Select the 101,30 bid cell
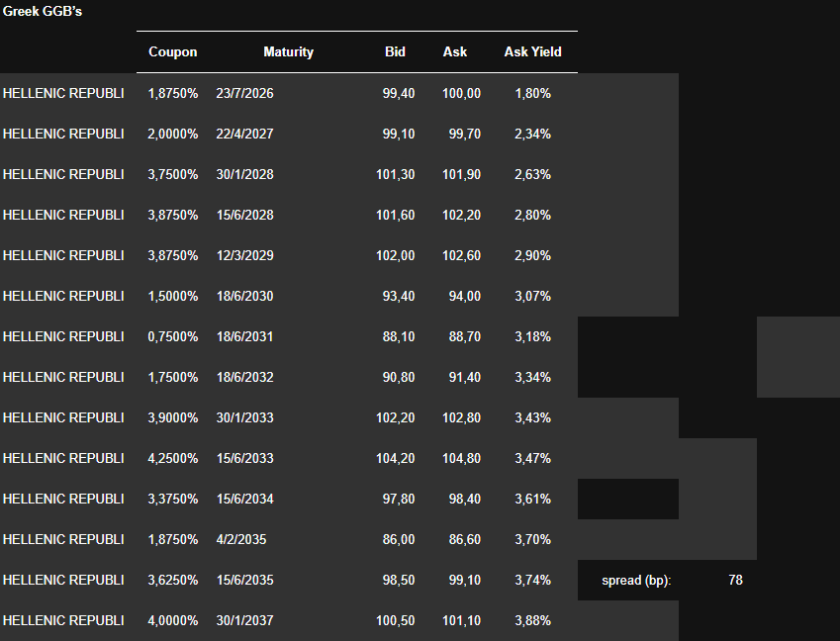 pos(396,174)
